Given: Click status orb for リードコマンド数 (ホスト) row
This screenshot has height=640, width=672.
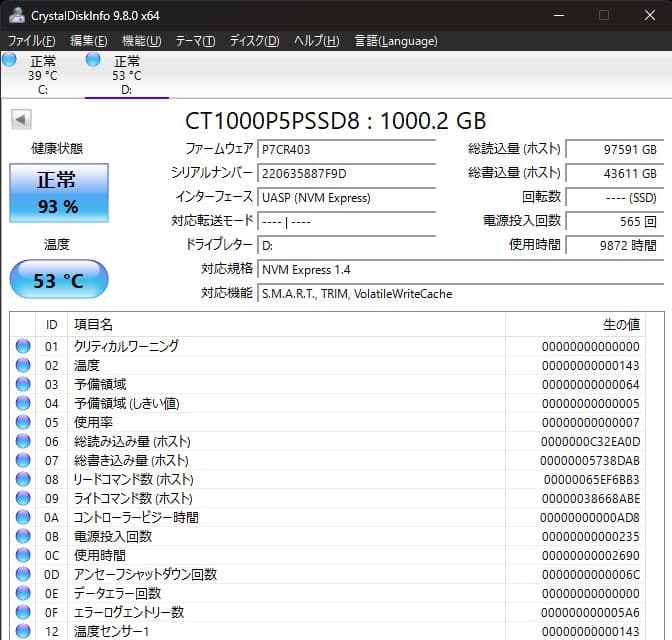Looking at the screenshot, I should 23,479.
